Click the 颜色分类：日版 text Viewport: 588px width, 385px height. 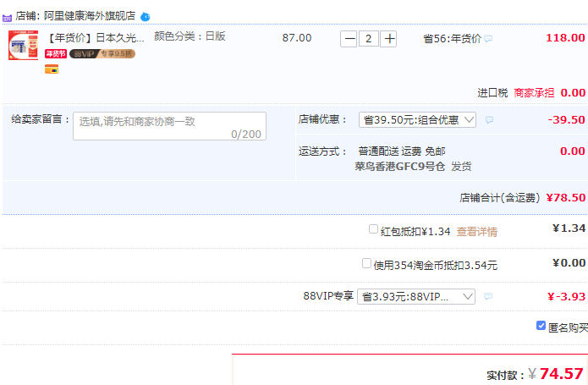point(190,36)
